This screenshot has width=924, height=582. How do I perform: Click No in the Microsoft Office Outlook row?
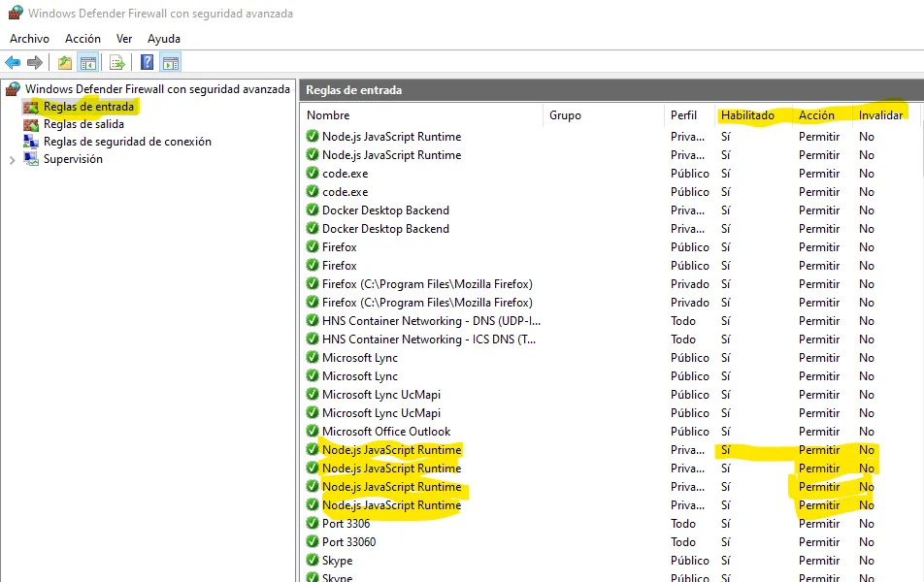pos(866,432)
